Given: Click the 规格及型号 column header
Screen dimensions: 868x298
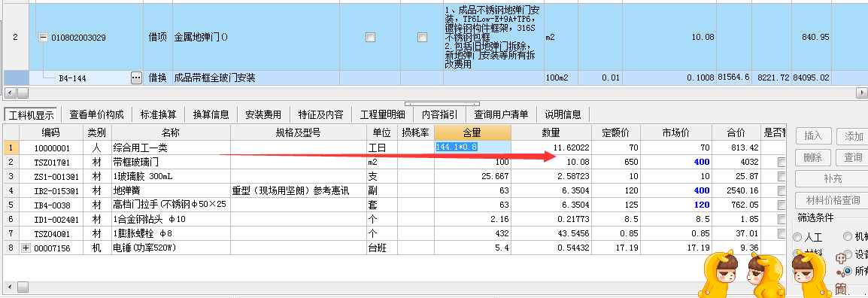Looking at the screenshot, I should click(x=298, y=133).
